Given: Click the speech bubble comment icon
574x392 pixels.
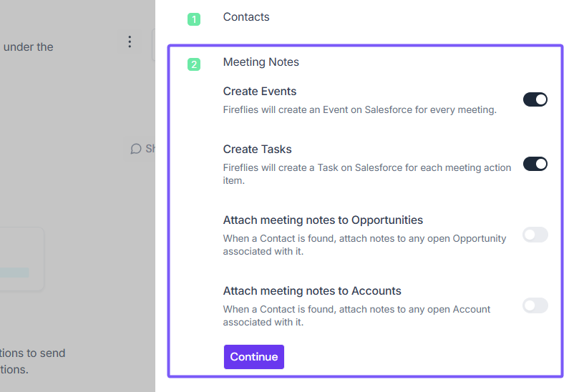Looking at the screenshot, I should [135, 149].
